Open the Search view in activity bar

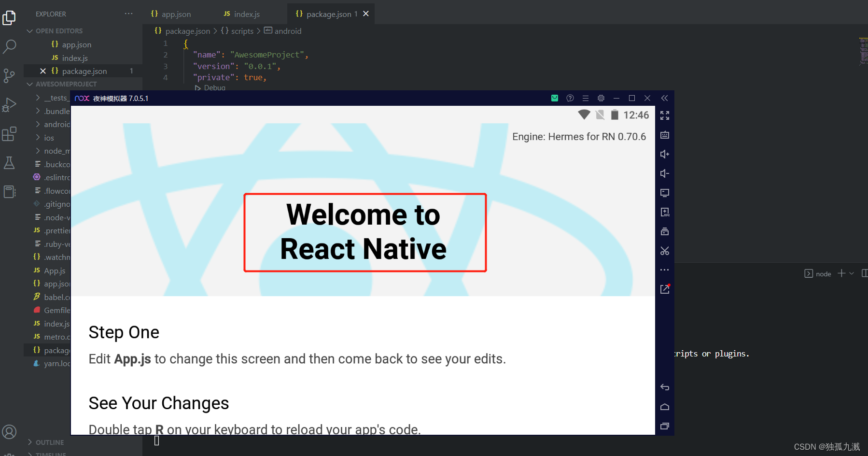[9, 47]
